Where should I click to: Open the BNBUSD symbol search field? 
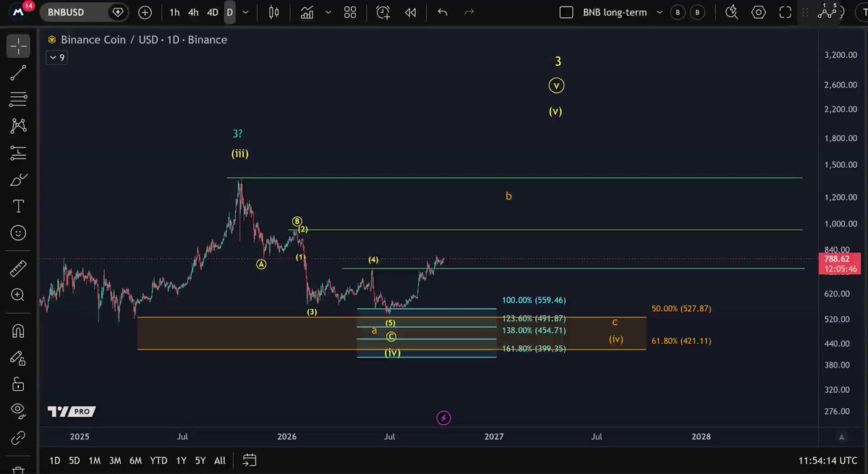(84, 12)
